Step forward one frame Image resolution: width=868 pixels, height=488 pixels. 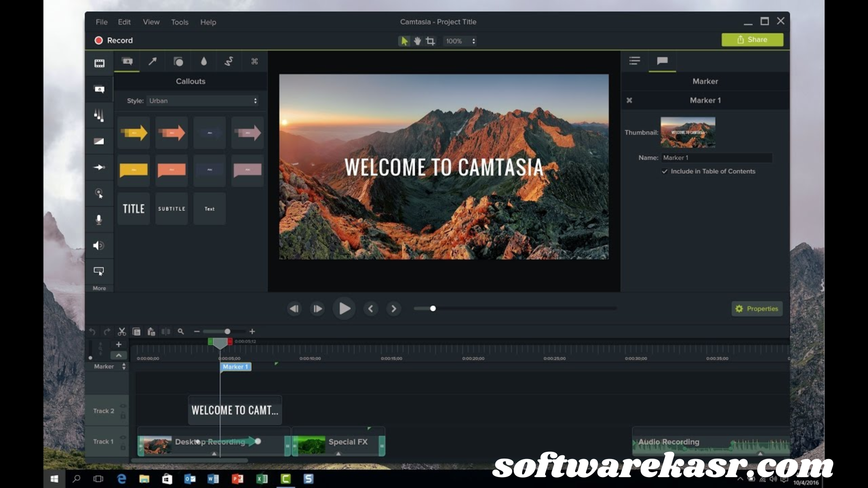pyautogui.click(x=317, y=309)
